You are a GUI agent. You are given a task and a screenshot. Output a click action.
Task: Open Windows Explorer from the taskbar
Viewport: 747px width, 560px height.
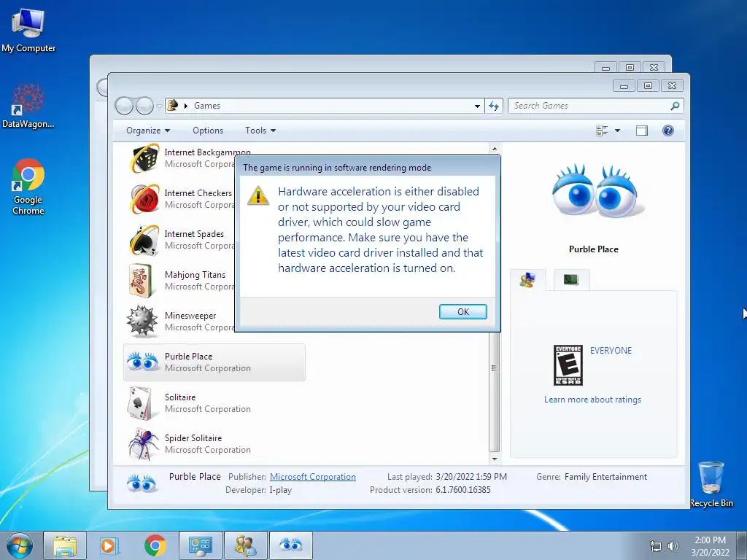pyautogui.click(x=65, y=545)
